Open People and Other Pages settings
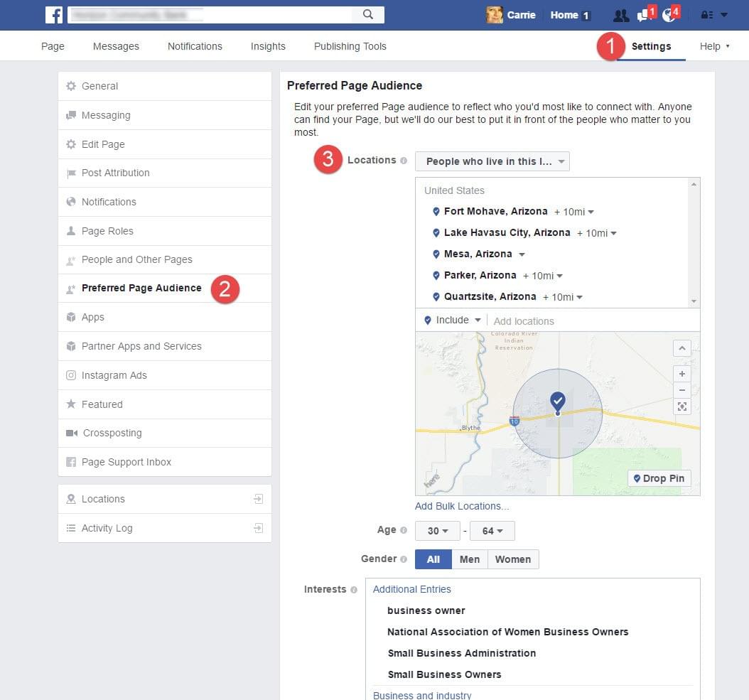 (165, 259)
